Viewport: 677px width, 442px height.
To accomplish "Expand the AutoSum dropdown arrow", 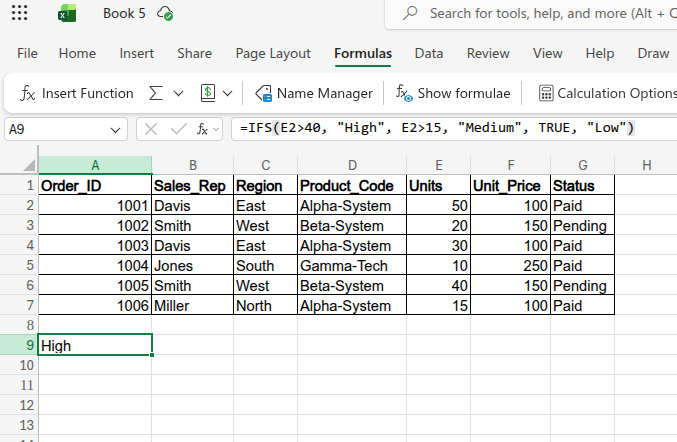I will [x=179, y=93].
